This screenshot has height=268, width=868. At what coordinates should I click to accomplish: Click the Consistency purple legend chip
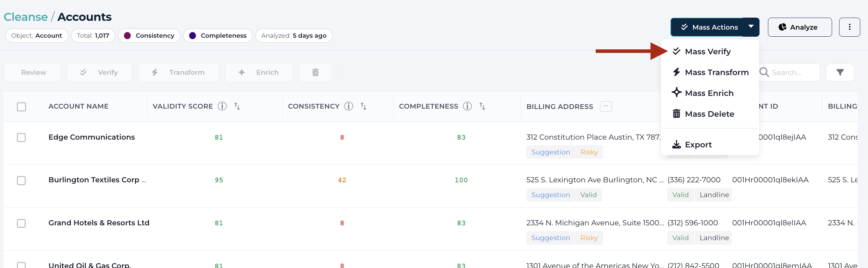pyautogui.click(x=149, y=36)
